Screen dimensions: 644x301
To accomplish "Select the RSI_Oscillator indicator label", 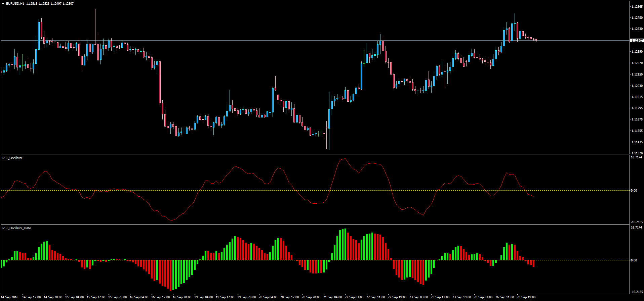I will 12,158.
